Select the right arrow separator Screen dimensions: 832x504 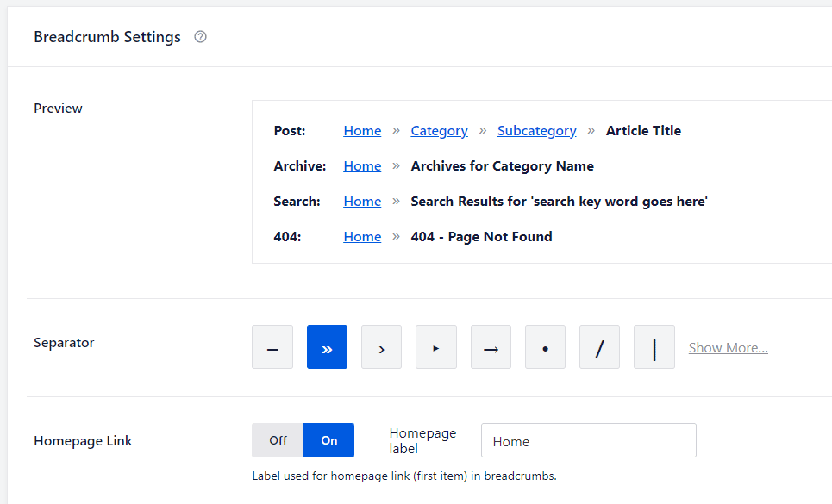tap(491, 347)
